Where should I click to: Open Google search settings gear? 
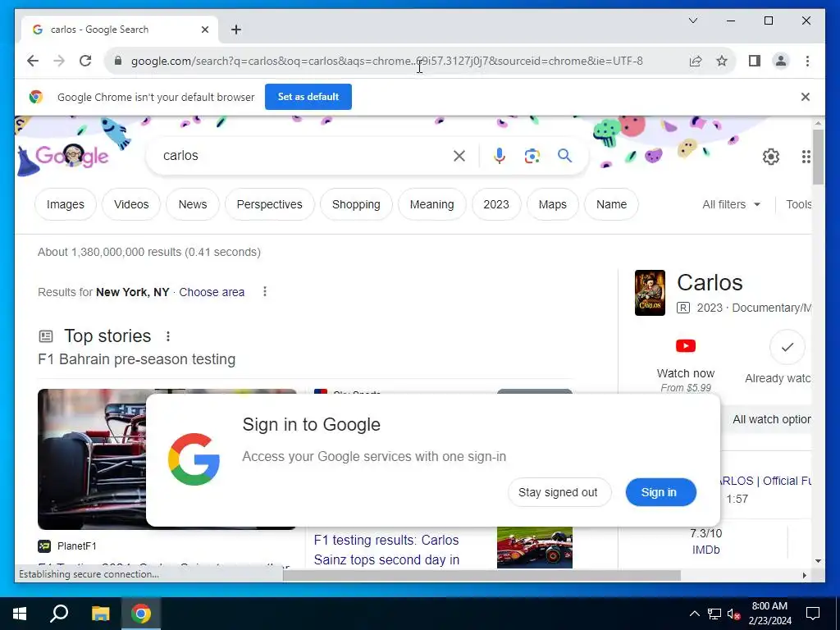(x=770, y=157)
